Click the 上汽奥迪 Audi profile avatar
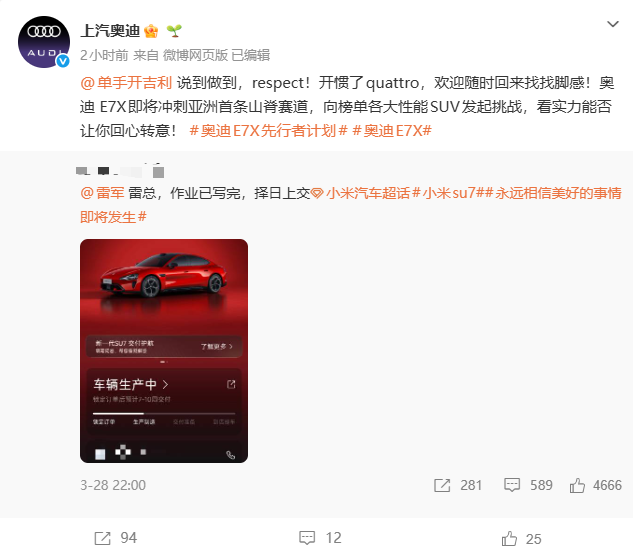The width and height of the screenshot is (633, 555). tap(44, 42)
